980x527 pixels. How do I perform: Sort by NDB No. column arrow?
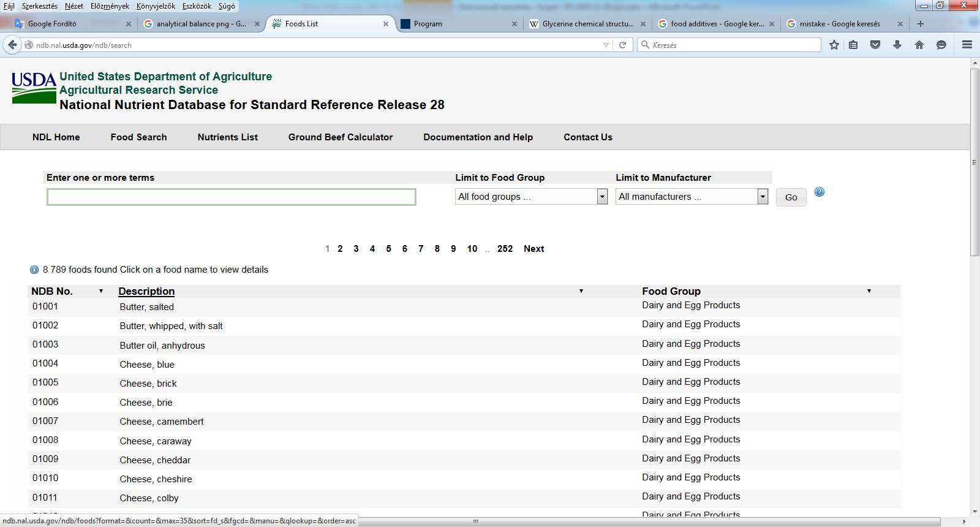point(101,291)
